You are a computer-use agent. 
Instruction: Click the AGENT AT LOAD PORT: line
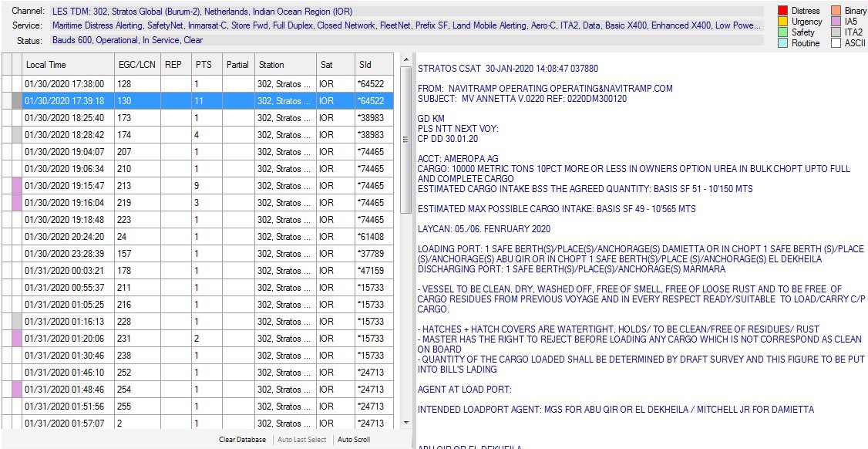464,389
